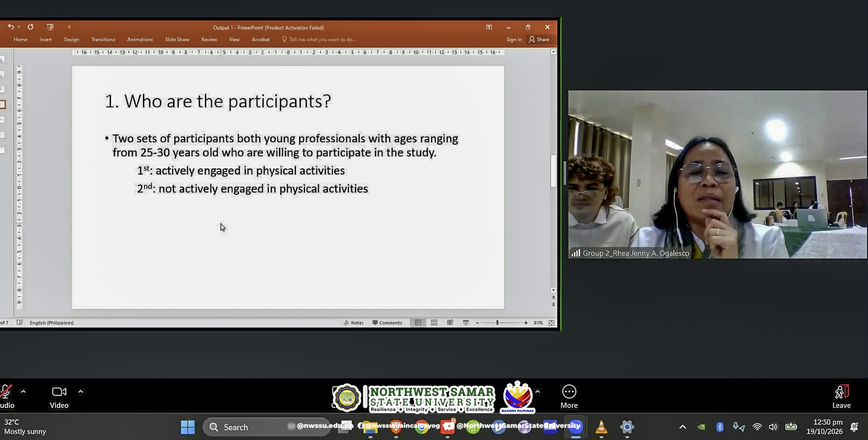This screenshot has height=440, width=868.
Task: Expand the Video options caret
Action: coord(81,391)
